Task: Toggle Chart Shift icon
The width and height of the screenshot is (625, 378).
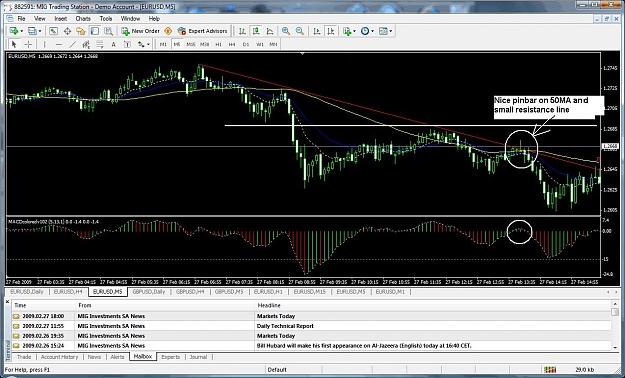Action: tap(330, 31)
